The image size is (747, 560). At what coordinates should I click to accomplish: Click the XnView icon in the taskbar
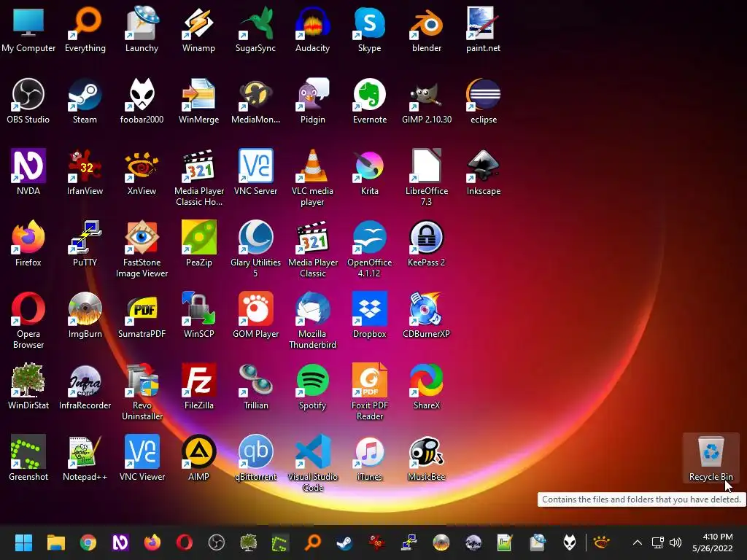click(602, 542)
